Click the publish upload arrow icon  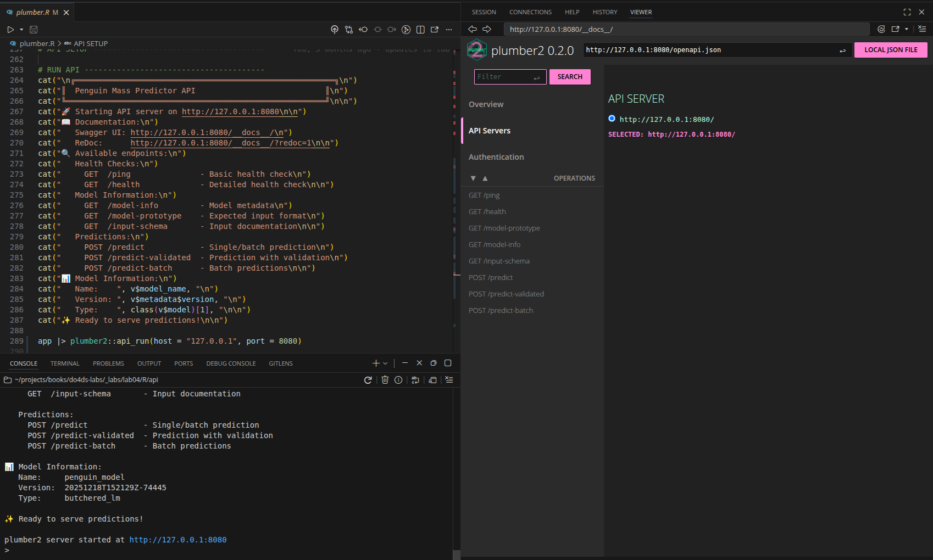point(335,30)
